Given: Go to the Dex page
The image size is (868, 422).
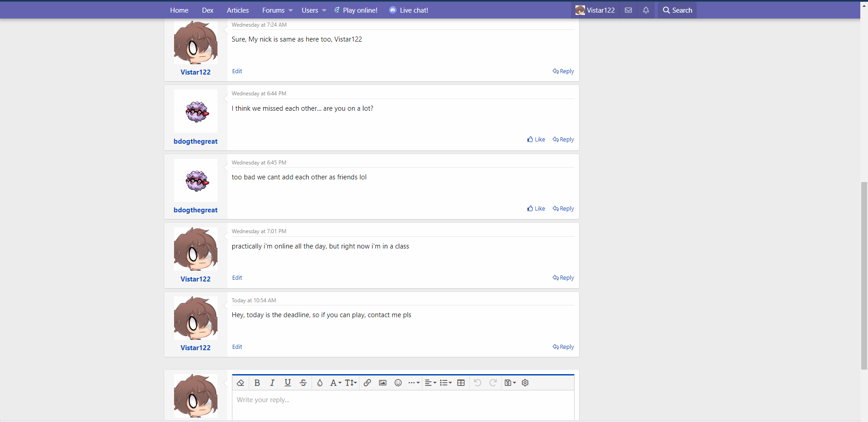Looking at the screenshot, I should (208, 10).
